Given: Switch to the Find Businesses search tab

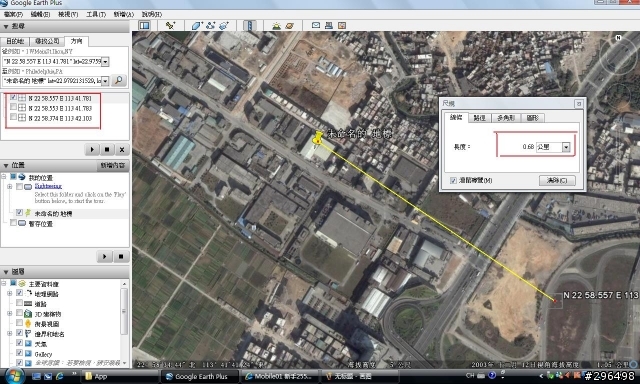Looking at the screenshot, I should (47, 41).
